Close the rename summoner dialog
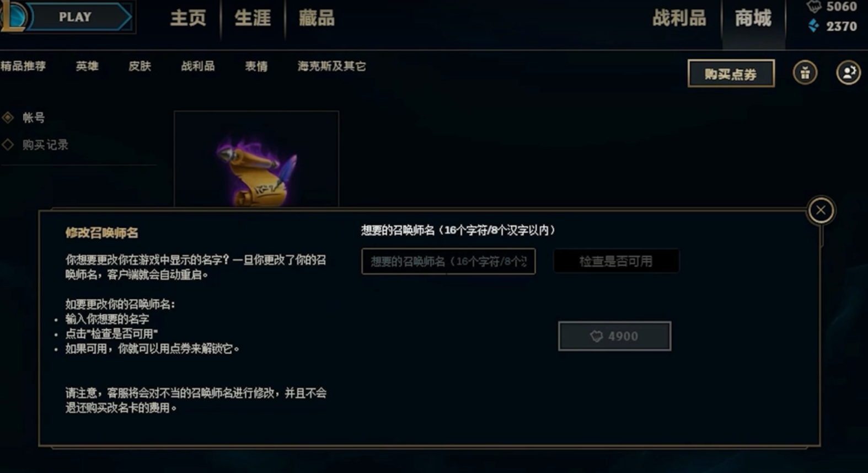The height and width of the screenshot is (473, 868). tap(821, 210)
